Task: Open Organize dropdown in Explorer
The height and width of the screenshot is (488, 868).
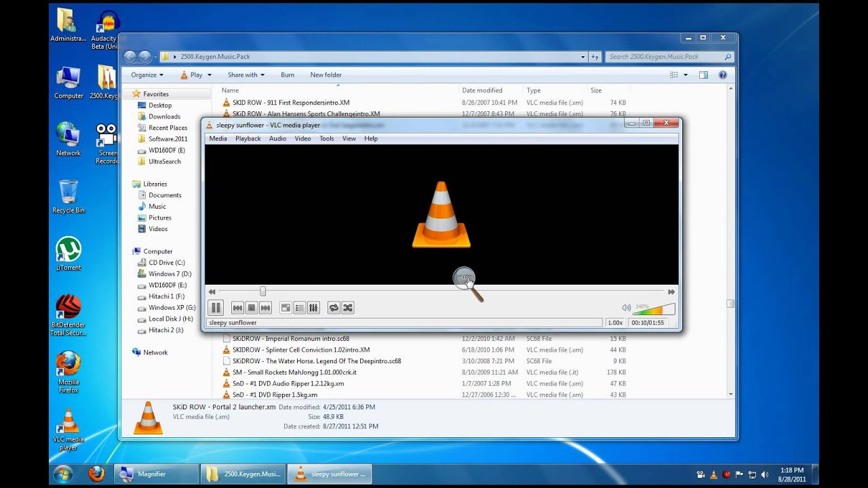Action: click(147, 75)
